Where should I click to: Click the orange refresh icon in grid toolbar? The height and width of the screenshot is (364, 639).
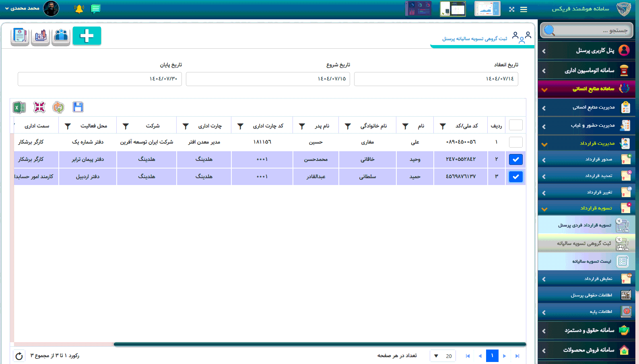click(58, 107)
